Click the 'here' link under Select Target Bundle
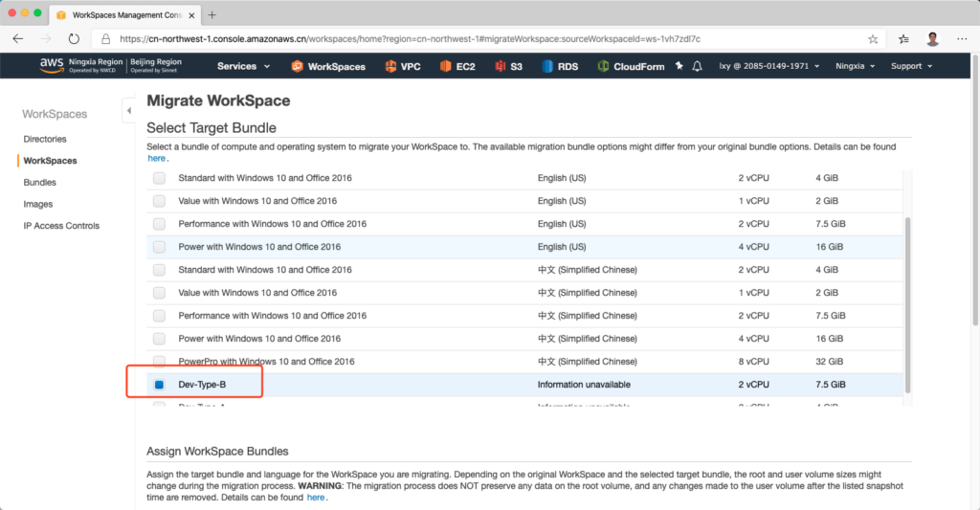This screenshot has height=510, width=980. [156, 159]
